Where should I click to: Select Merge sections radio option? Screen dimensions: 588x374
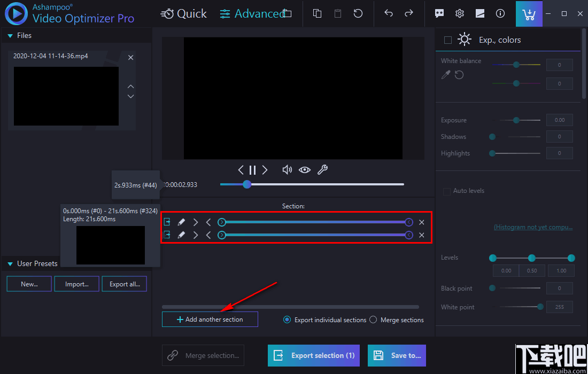click(x=373, y=320)
